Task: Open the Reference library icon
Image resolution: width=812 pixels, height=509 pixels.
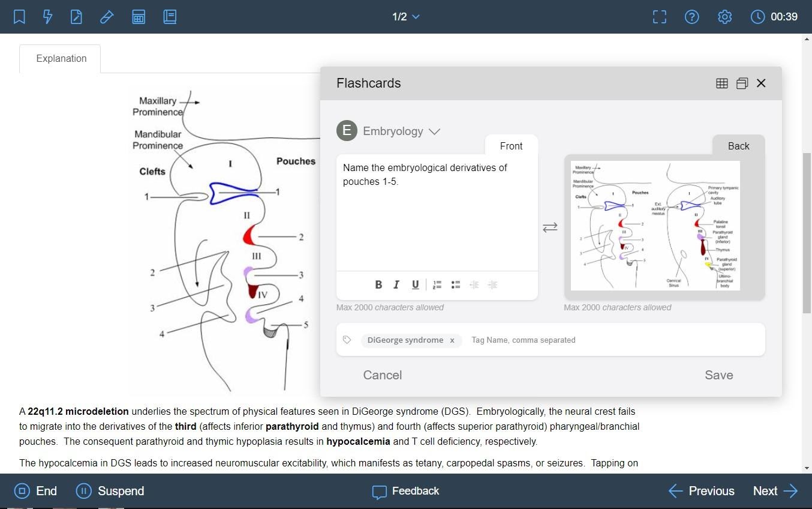Action: click(x=170, y=17)
